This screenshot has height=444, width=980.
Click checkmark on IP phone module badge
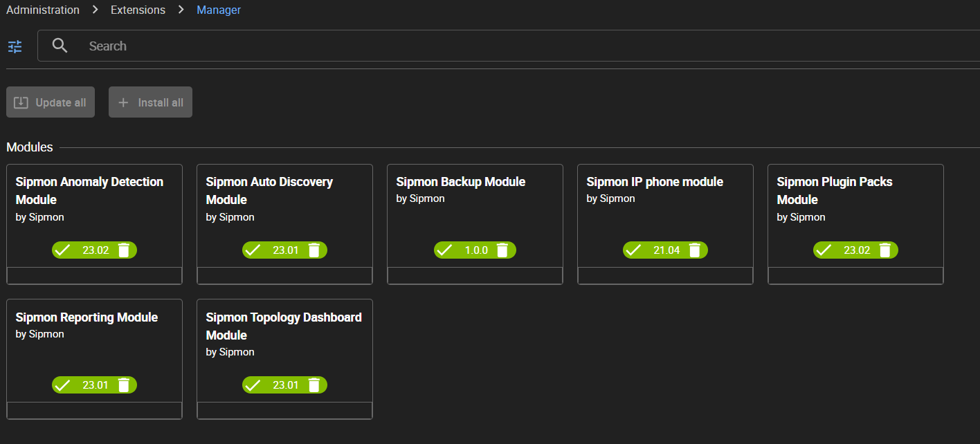point(633,250)
